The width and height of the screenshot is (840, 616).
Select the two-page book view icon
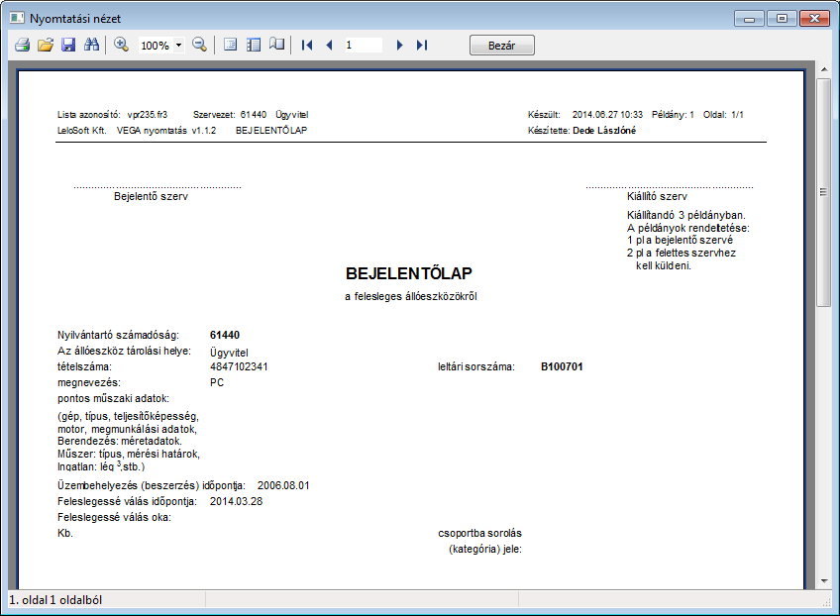click(277, 45)
